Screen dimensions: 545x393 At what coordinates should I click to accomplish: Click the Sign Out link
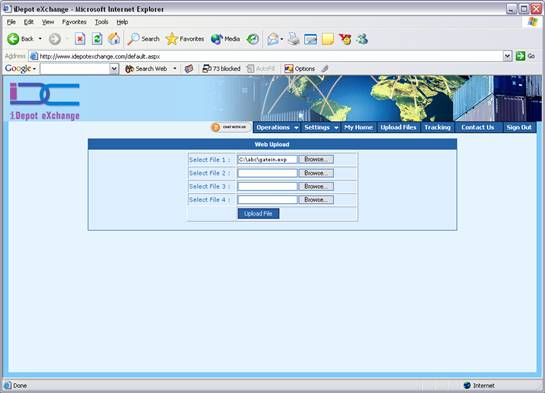pos(519,128)
